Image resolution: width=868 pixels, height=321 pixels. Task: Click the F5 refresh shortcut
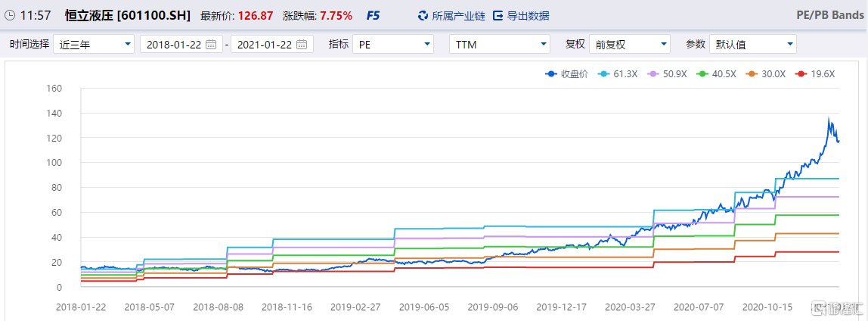[x=373, y=16]
